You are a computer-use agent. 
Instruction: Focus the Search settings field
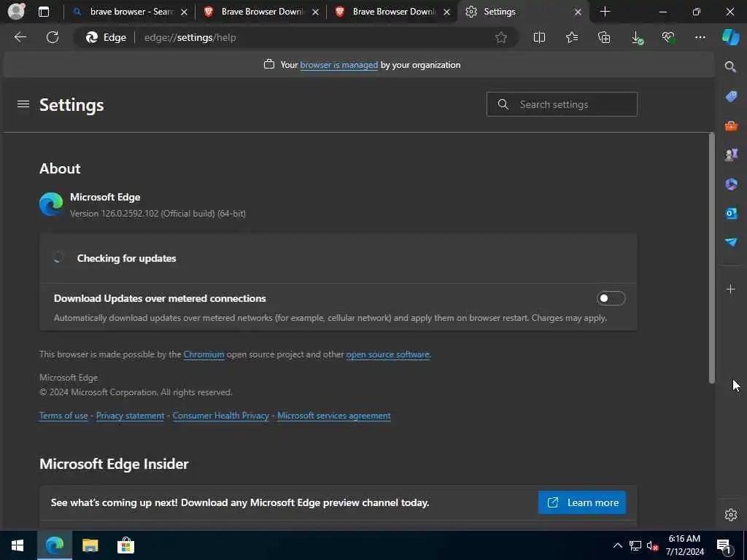point(562,104)
